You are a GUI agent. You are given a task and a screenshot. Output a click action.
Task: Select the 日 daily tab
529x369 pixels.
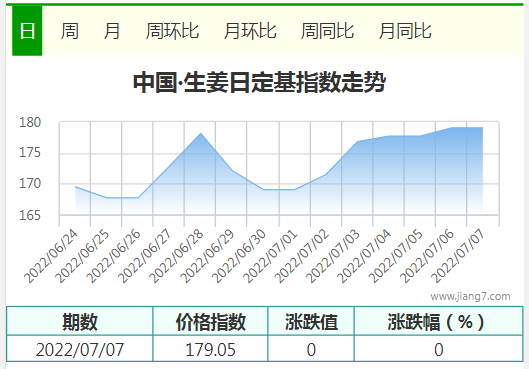[27, 31]
